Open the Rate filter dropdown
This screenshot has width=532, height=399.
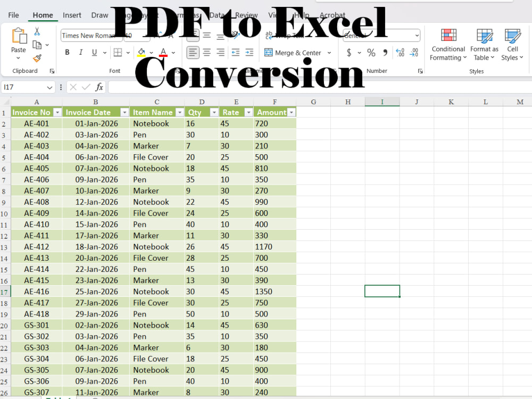248,112
